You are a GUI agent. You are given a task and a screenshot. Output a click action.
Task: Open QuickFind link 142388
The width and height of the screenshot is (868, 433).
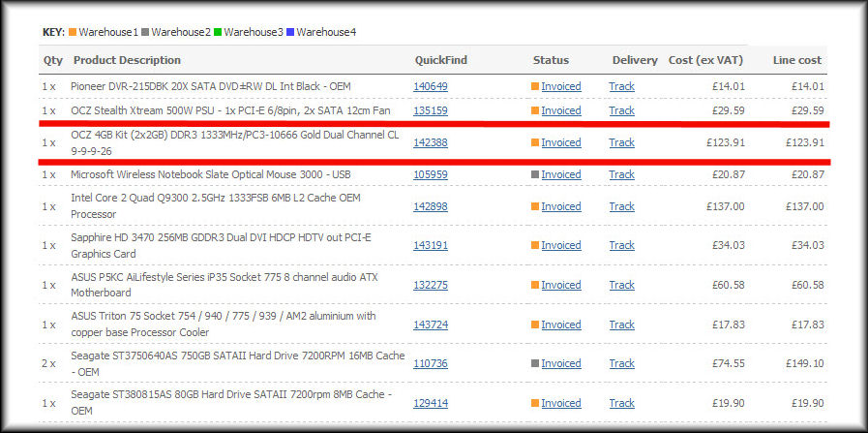coord(430,142)
